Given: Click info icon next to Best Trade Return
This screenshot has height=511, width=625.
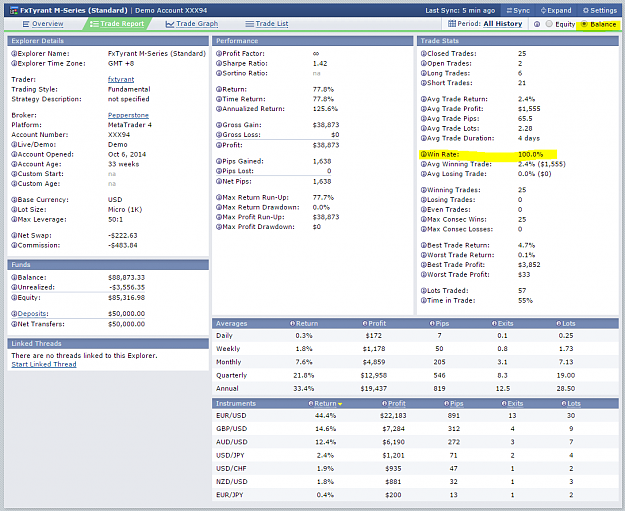Looking at the screenshot, I should (424, 245).
